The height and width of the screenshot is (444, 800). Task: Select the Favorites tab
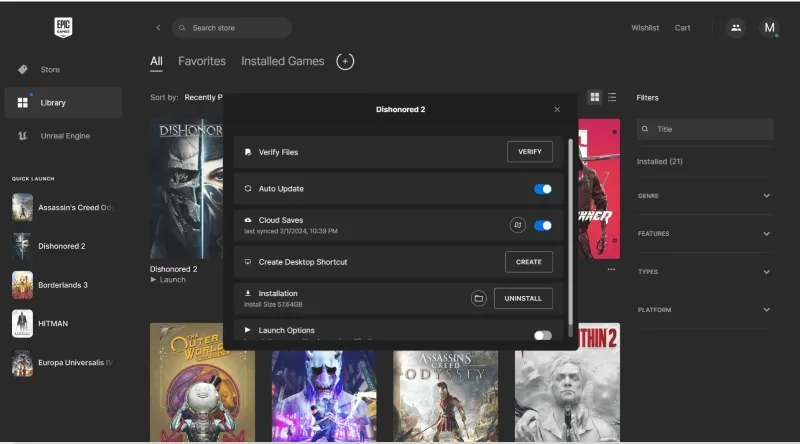[202, 61]
